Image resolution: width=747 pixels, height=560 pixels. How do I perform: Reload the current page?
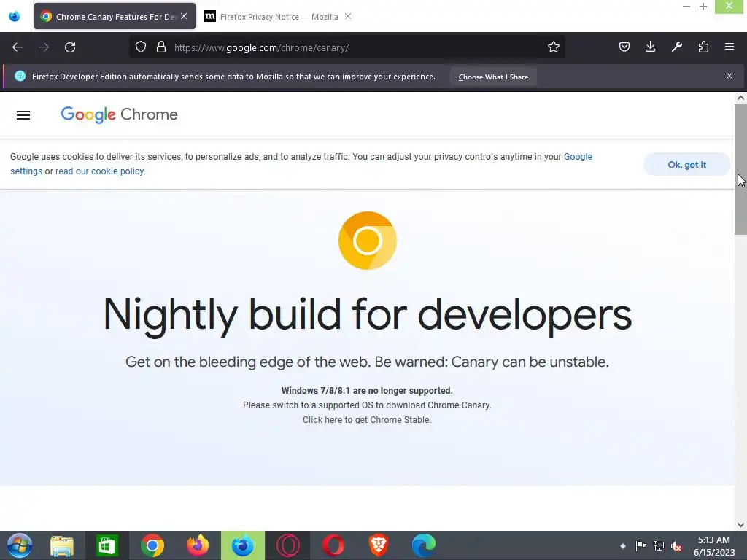(70, 47)
